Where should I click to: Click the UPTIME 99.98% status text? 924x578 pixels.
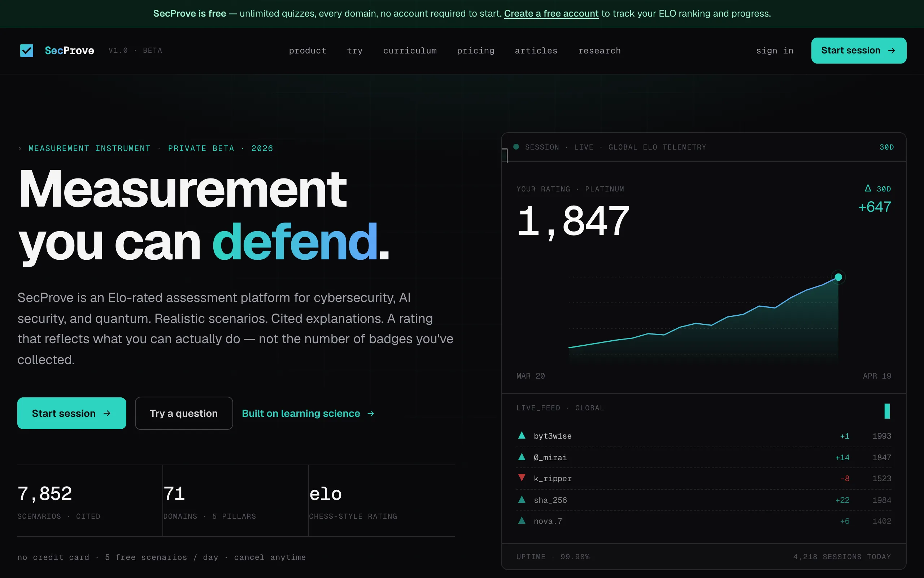click(x=553, y=557)
